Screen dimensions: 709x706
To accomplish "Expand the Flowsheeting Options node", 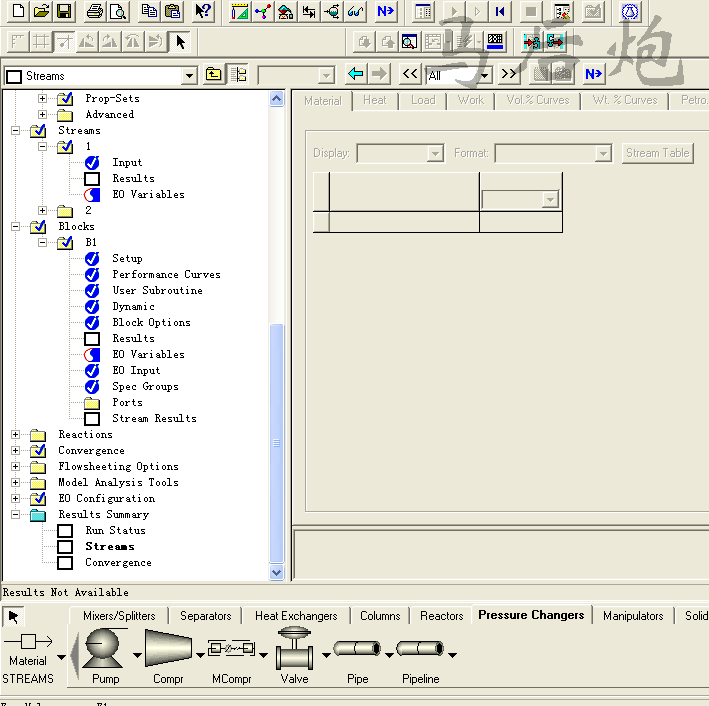I will click(x=15, y=466).
